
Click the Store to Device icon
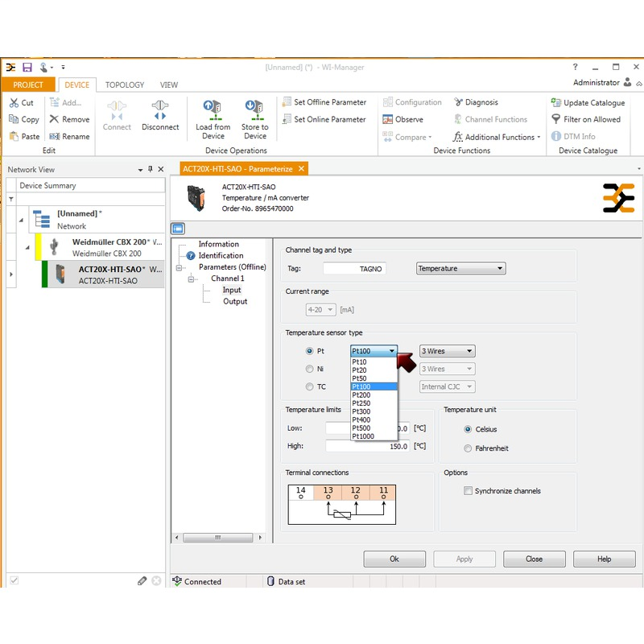[x=254, y=110]
